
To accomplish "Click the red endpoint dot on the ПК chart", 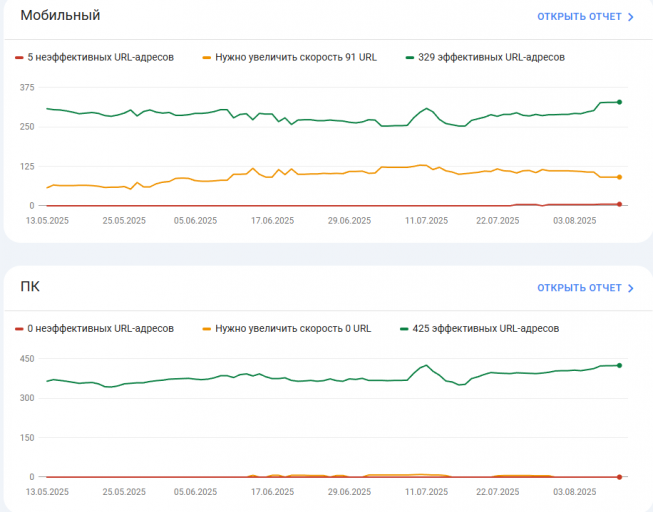I will (x=619, y=477).
